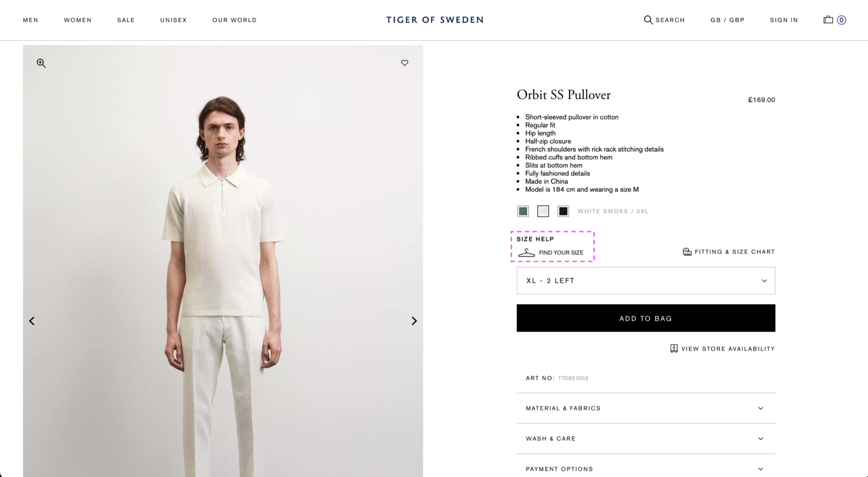The image size is (868, 477).
Task: Click the measuring tape Fitting & Size Chart icon
Action: (687, 252)
